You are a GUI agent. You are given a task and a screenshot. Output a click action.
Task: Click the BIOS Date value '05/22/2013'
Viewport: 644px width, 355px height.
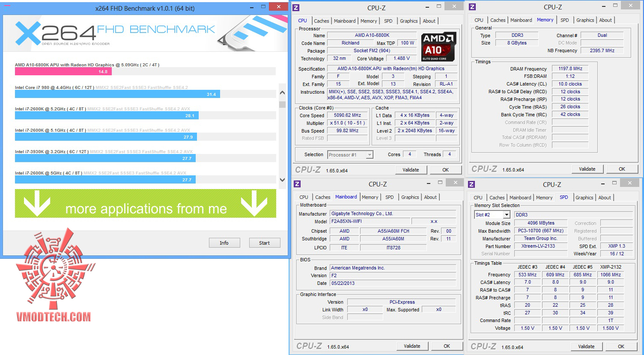393,283
